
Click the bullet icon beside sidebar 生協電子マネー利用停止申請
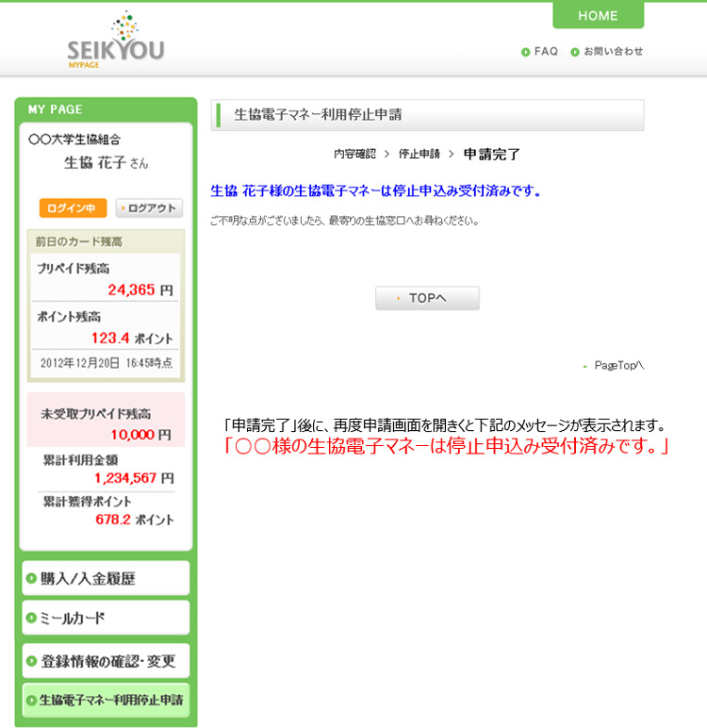click(31, 700)
